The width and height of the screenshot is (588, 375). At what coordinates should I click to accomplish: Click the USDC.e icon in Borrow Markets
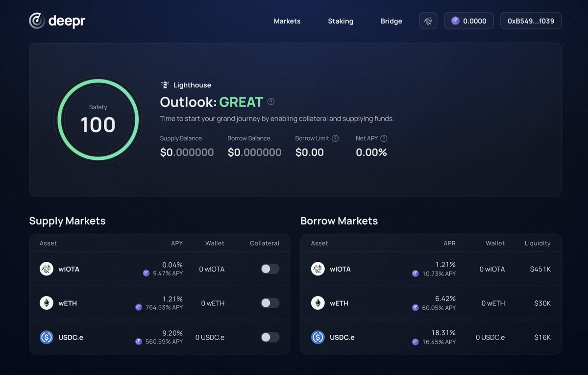(x=318, y=337)
